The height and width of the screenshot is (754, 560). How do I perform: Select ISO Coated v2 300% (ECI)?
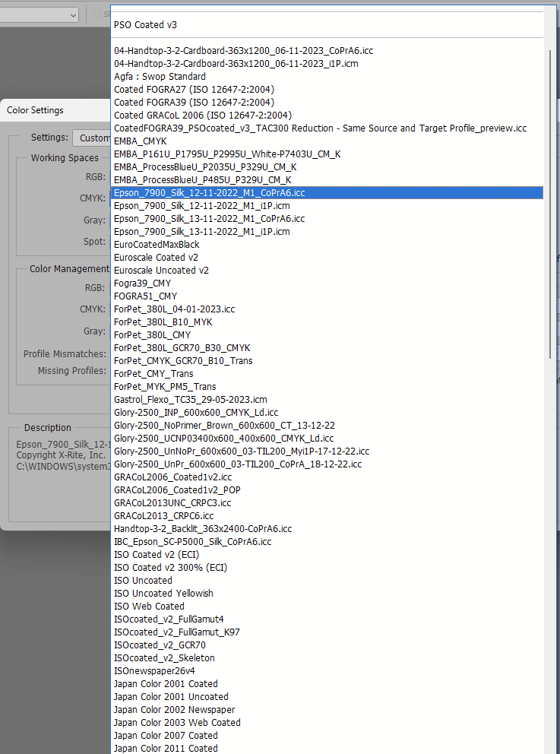pyautogui.click(x=327, y=568)
